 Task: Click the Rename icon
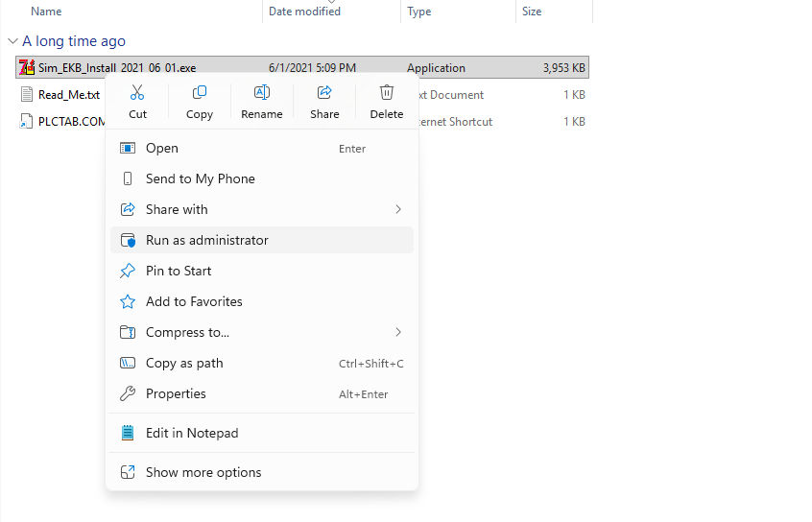(x=262, y=93)
